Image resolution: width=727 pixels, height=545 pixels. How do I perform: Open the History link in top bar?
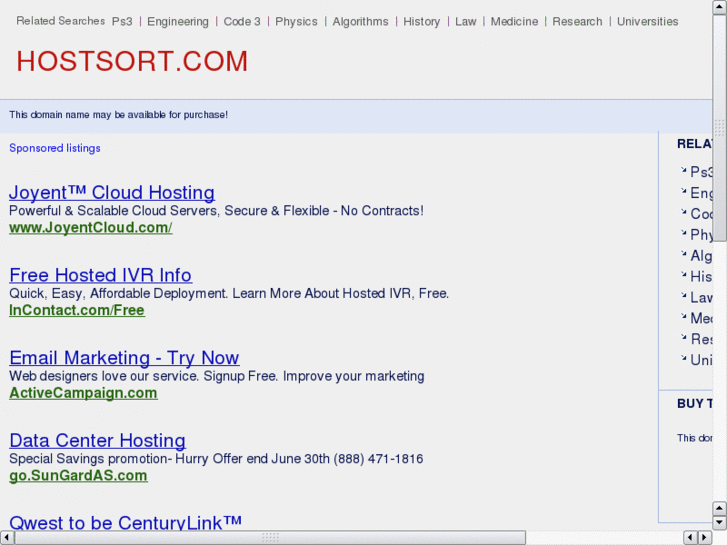tap(421, 21)
